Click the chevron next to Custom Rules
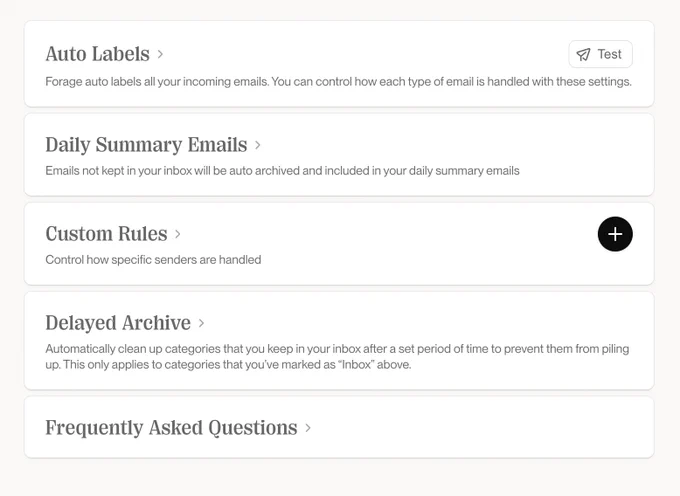This screenshot has width=680, height=496. coord(177,234)
